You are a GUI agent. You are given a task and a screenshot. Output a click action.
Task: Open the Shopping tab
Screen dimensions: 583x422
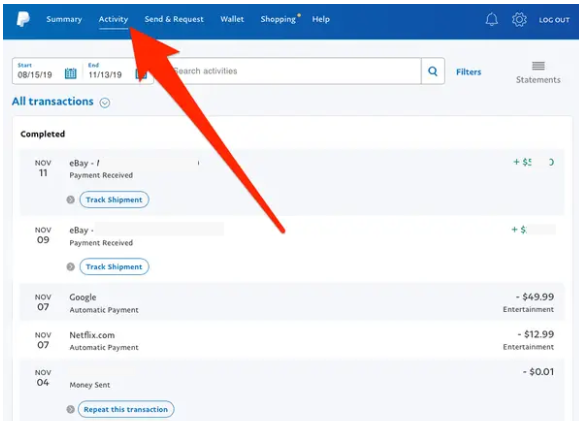pyautogui.click(x=278, y=19)
